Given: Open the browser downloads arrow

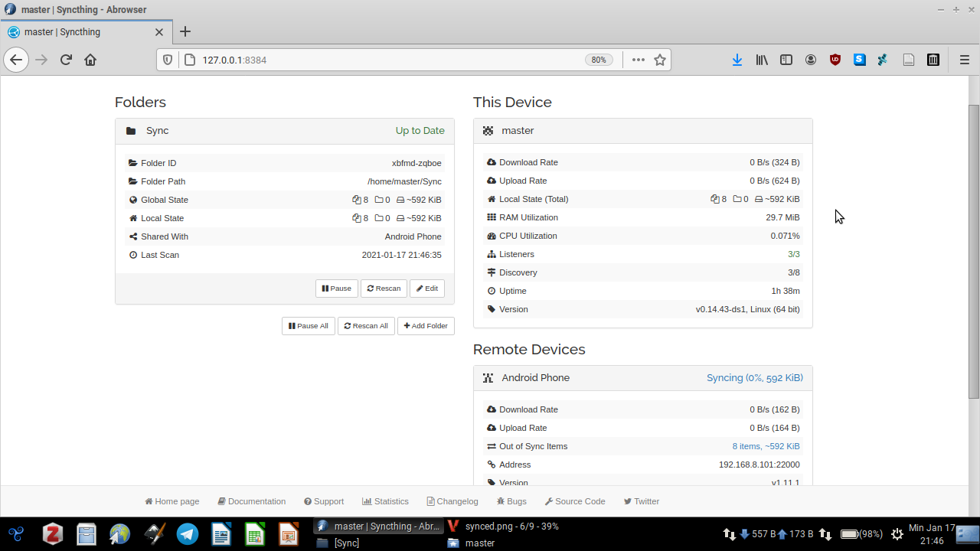Looking at the screenshot, I should [737, 60].
